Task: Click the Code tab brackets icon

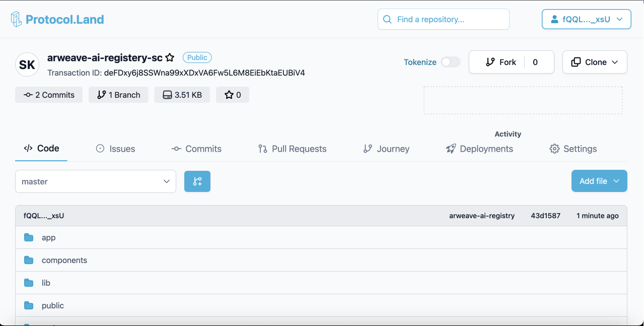Action: [28, 148]
